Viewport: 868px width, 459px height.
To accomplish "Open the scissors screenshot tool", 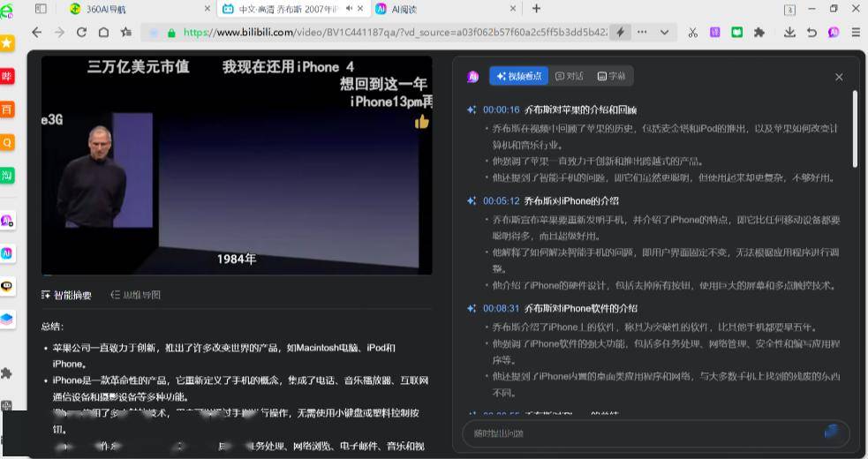I will click(x=693, y=33).
